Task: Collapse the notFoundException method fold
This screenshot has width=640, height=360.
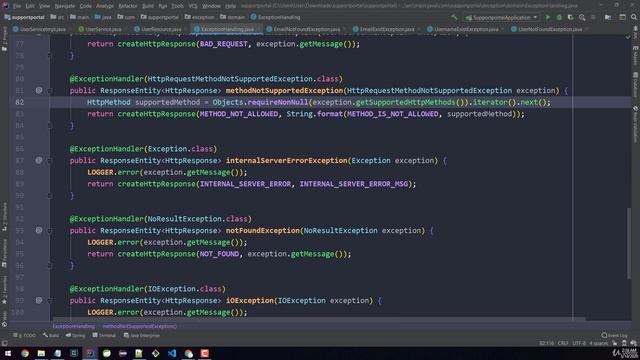Action: coord(50,231)
